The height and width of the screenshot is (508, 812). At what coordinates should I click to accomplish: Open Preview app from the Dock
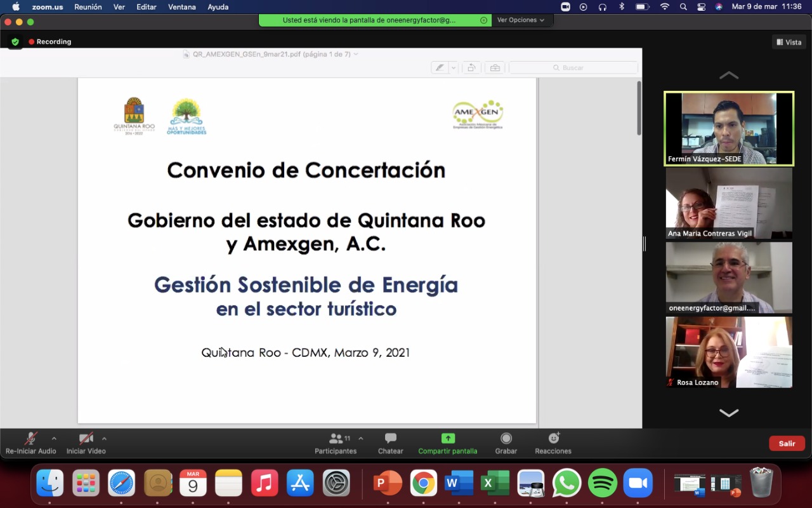click(531, 483)
